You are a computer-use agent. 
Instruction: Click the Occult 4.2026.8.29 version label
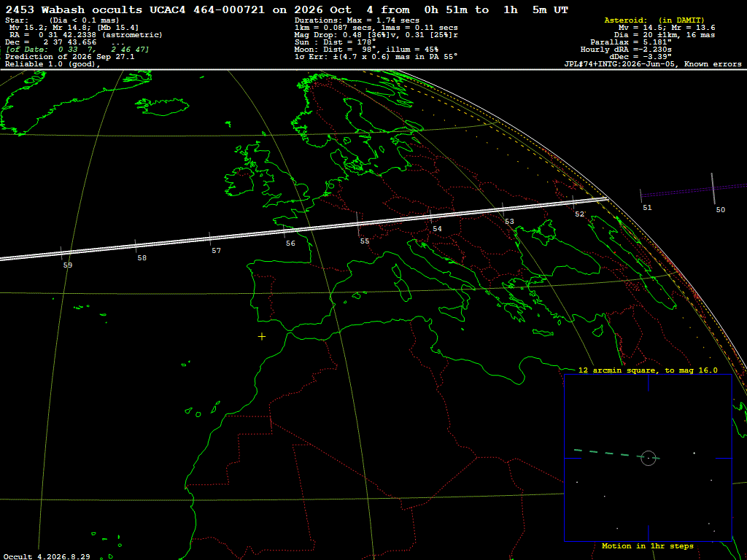tap(47, 556)
